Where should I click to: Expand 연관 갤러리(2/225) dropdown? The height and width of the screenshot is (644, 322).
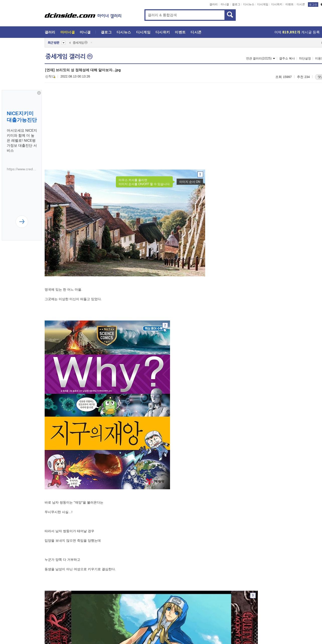pyautogui.click(x=260, y=58)
